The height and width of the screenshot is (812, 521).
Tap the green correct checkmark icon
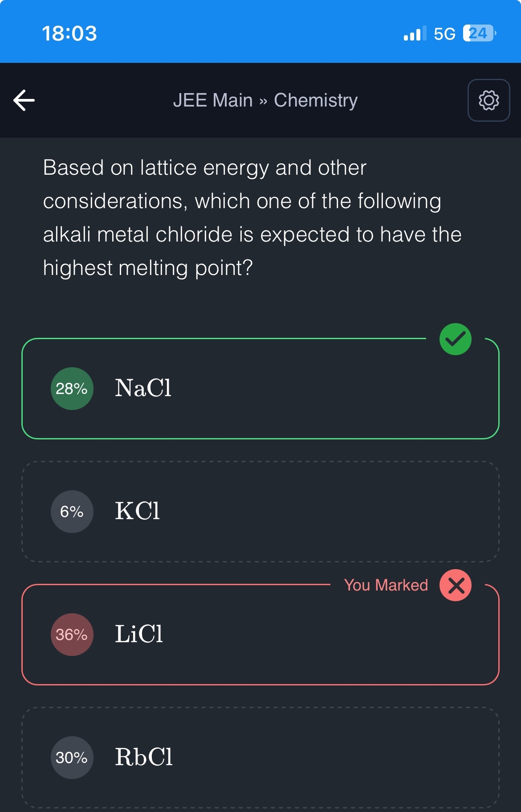coord(455,339)
